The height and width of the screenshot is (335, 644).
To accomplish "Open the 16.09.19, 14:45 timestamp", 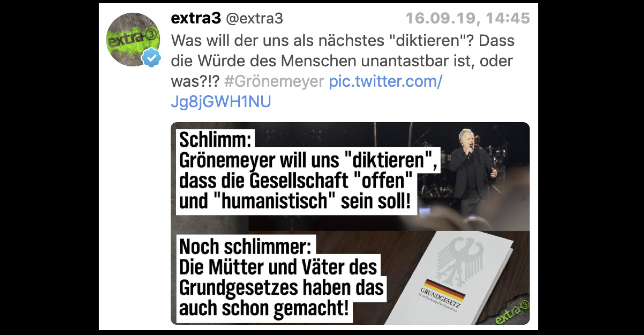I will (x=468, y=18).
